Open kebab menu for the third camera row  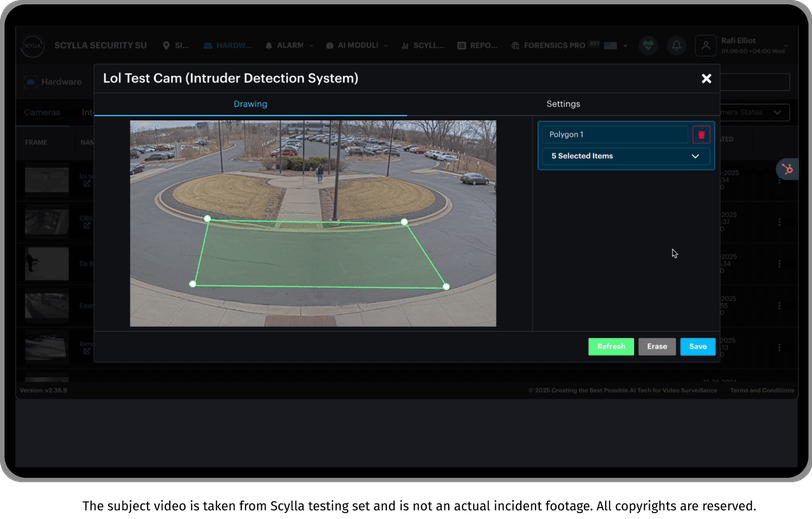[x=779, y=264]
